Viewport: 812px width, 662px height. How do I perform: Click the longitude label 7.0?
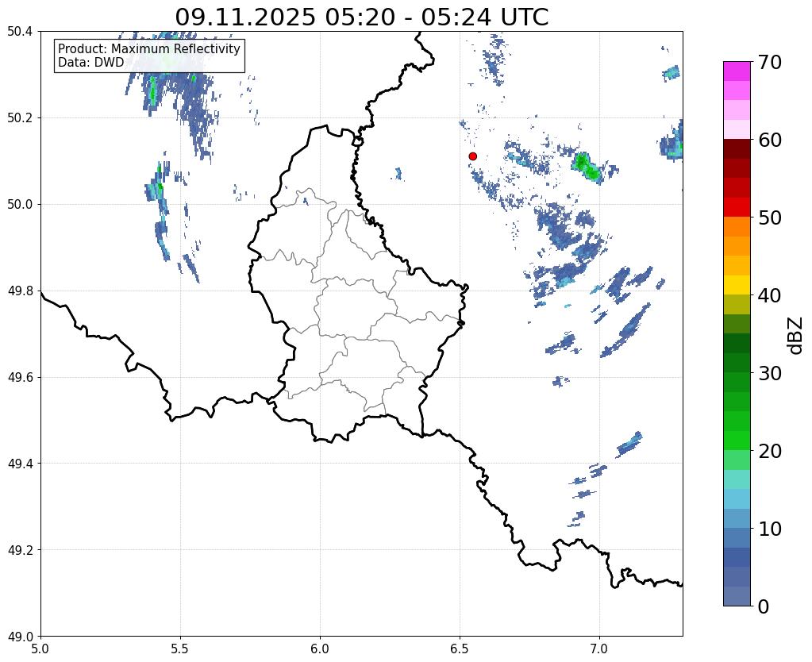point(600,649)
